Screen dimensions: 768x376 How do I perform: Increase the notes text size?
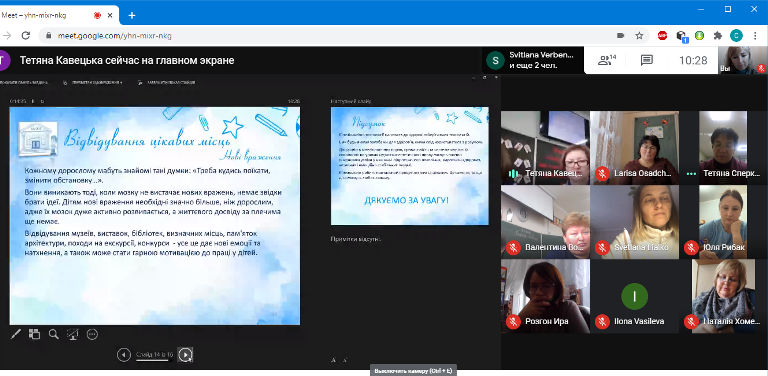(334, 360)
